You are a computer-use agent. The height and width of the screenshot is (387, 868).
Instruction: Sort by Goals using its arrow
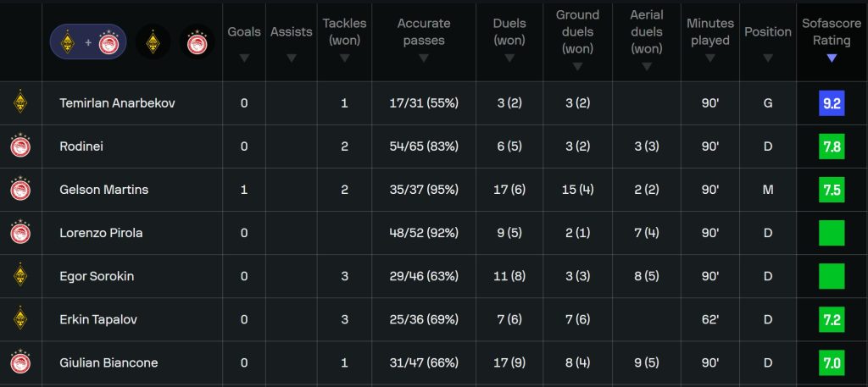[x=244, y=58]
